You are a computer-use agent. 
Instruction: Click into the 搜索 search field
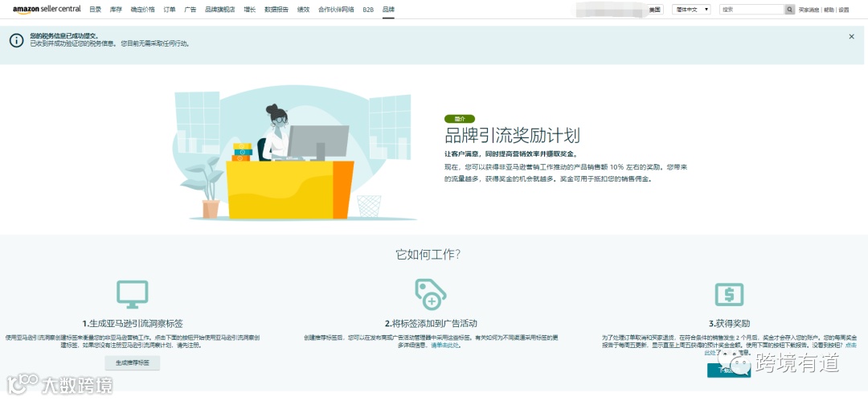point(751,10)
